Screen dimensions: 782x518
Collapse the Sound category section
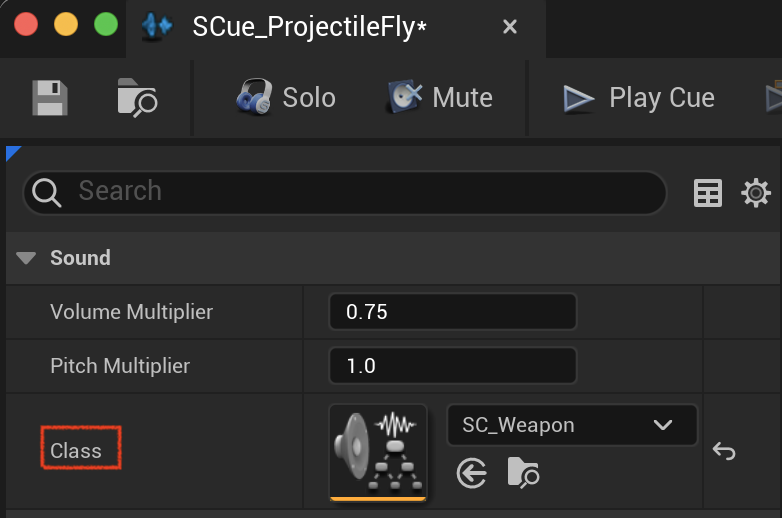(x=26, y=258)
